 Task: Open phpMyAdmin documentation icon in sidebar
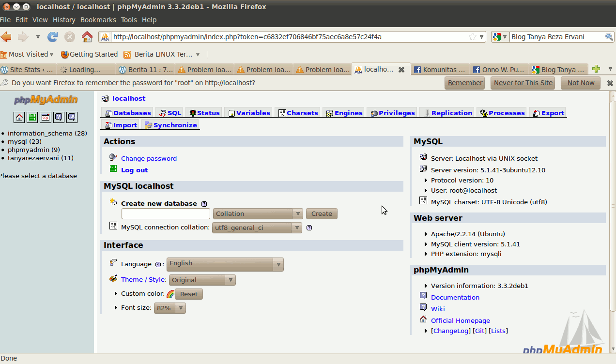(59, 117)
